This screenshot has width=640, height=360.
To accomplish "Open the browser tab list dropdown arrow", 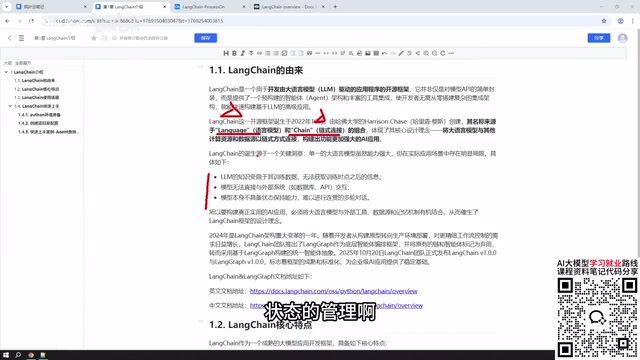I will [6, 7].
